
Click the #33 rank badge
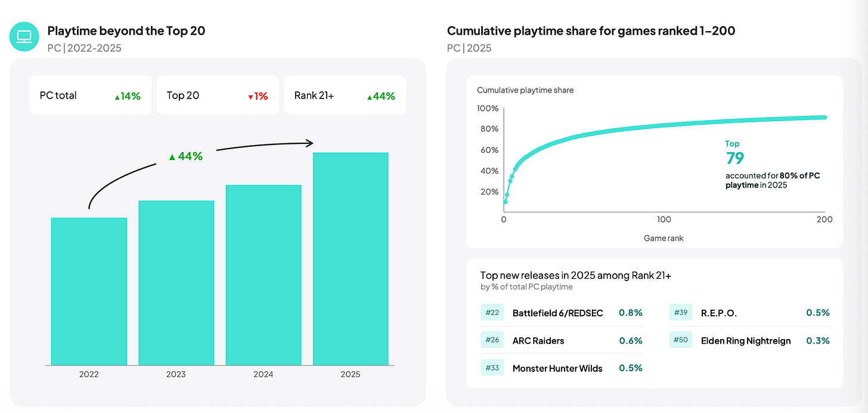tap(492, 368)
